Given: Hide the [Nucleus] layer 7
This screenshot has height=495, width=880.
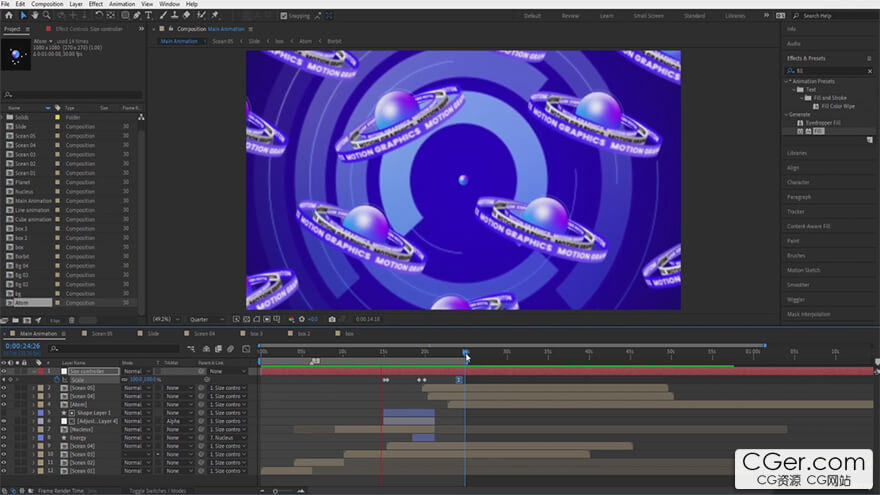Looking at the screenshot, I should tap(4, 429).
